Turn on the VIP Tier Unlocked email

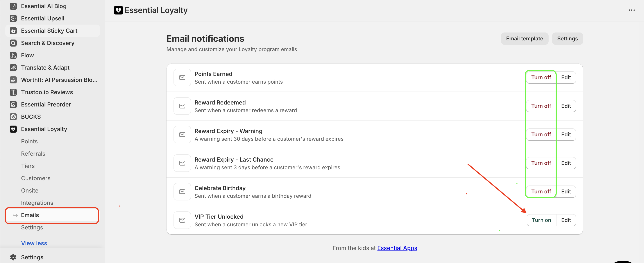541,220
